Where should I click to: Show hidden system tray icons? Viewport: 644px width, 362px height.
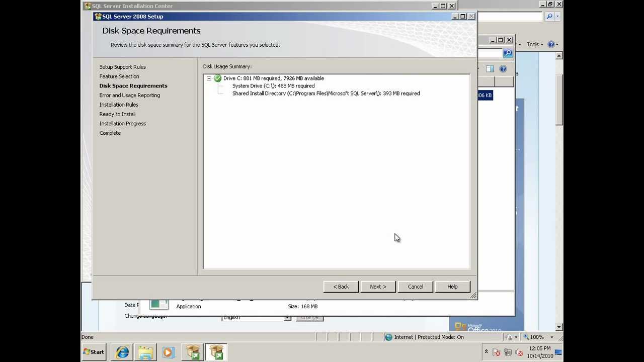point(486,352)
